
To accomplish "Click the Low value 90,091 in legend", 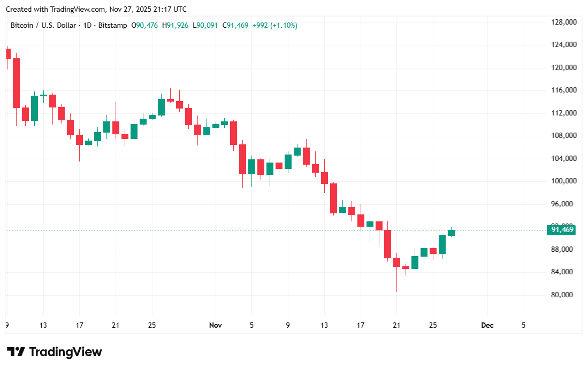I will [207, 25].
